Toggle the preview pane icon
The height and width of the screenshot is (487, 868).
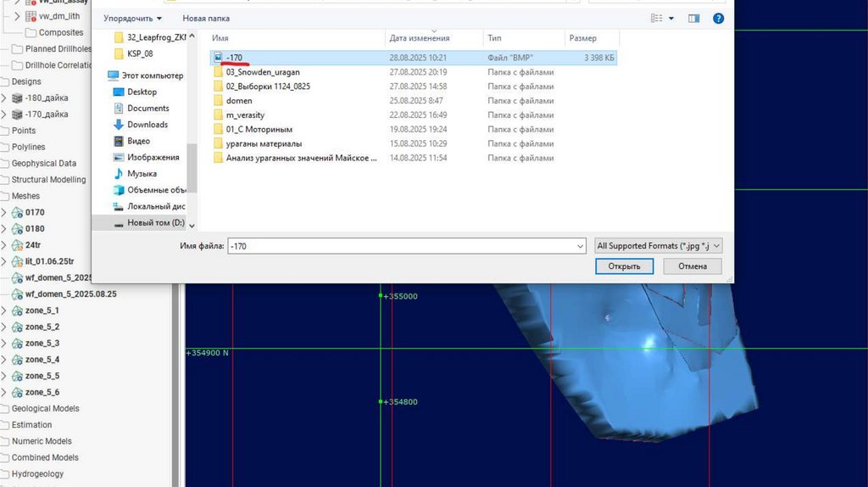click(694, 18)
